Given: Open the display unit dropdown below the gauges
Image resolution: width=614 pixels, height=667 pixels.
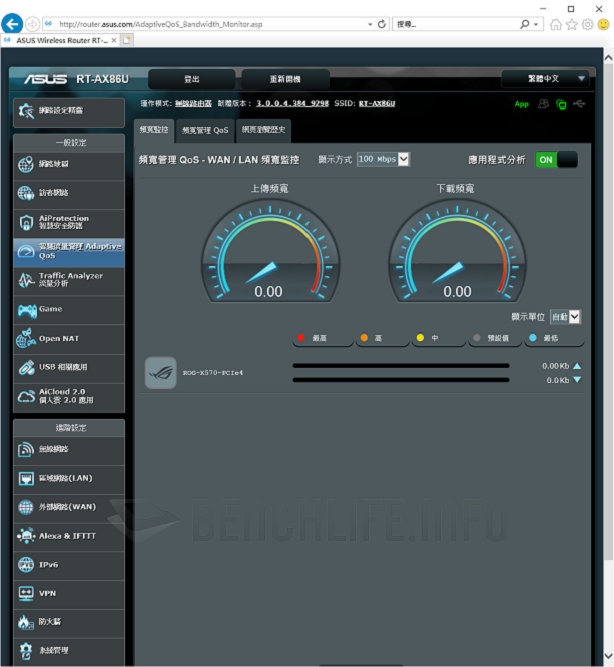Looking at the screenshot, I should (565, 317).
